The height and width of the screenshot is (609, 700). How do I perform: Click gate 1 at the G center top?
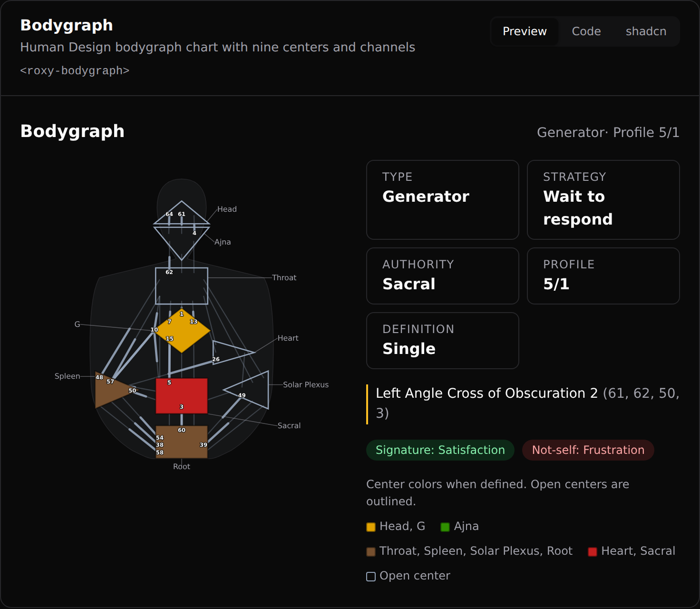click(x=182, y=314)
